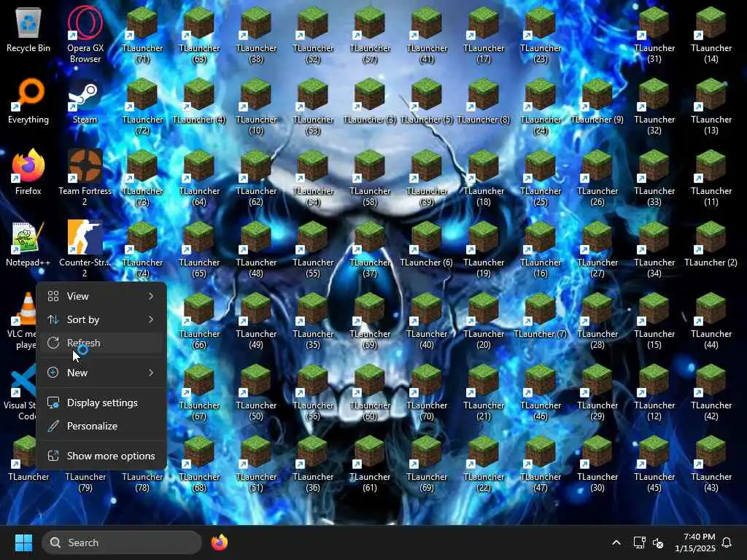Select the TLauncher (23) shortcut
The image size is (747, 560).
[541, 35]
